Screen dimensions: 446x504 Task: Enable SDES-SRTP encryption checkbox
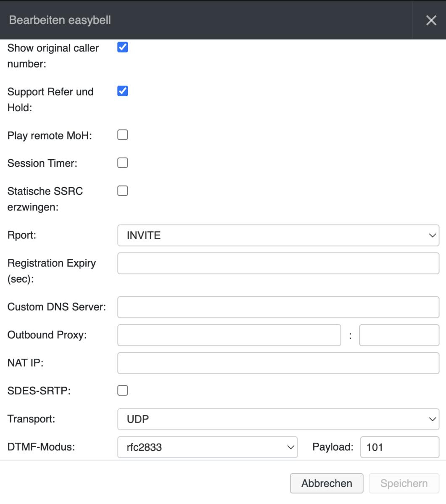[x=122, y=391]
